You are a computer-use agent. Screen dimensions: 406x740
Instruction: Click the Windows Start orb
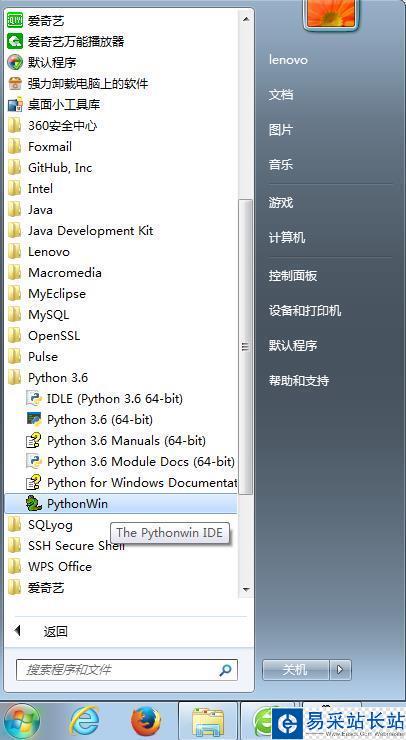21,721
